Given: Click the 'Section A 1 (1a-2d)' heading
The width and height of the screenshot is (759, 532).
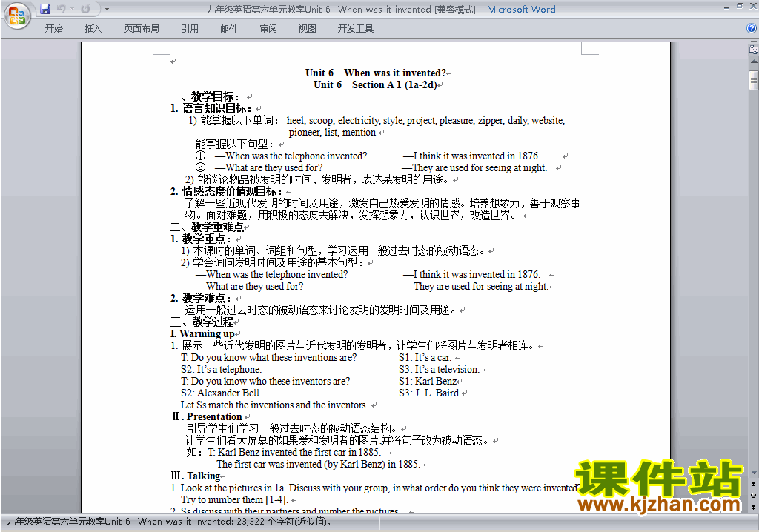Looking at the screenshot, I should click(x=394, y=84).
